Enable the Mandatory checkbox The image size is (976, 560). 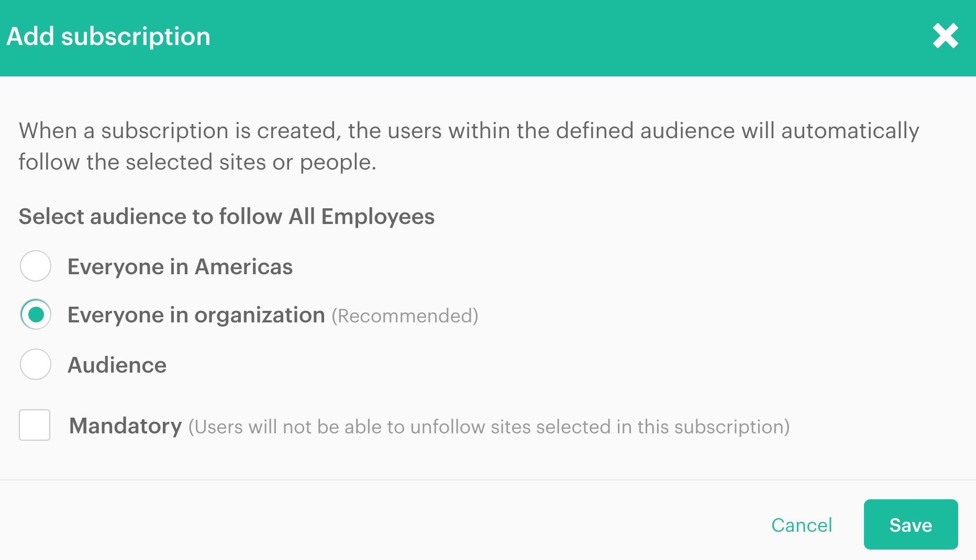tap(35, 425)
